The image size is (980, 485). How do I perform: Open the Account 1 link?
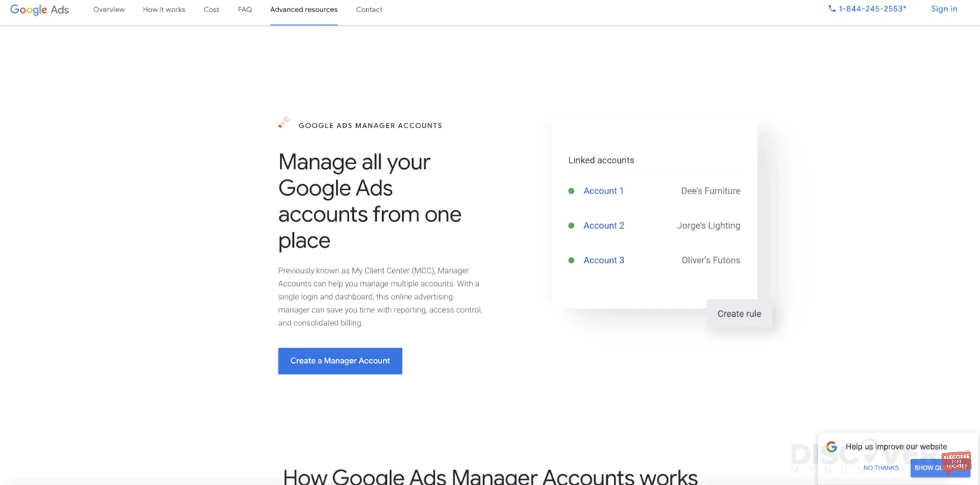tap(603, 191)
